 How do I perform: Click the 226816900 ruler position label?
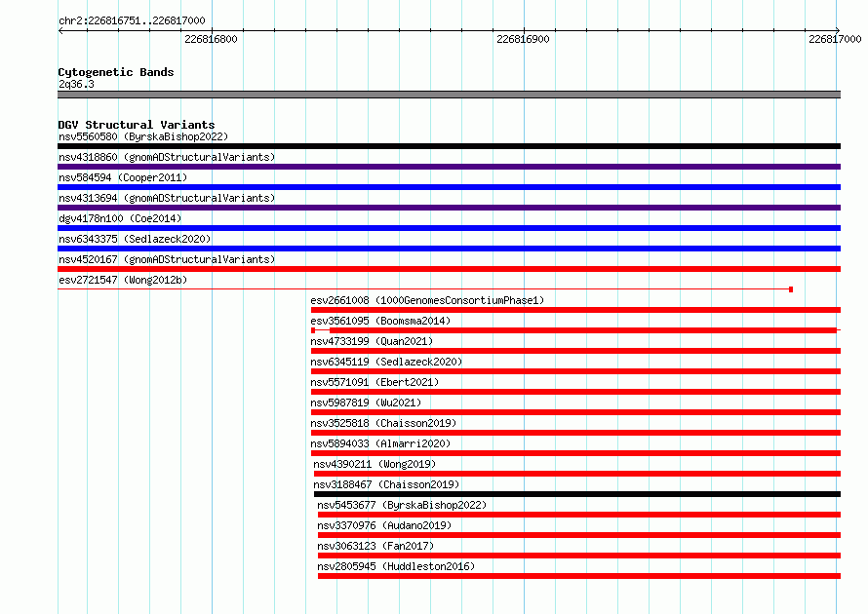[x=523, y=39]
